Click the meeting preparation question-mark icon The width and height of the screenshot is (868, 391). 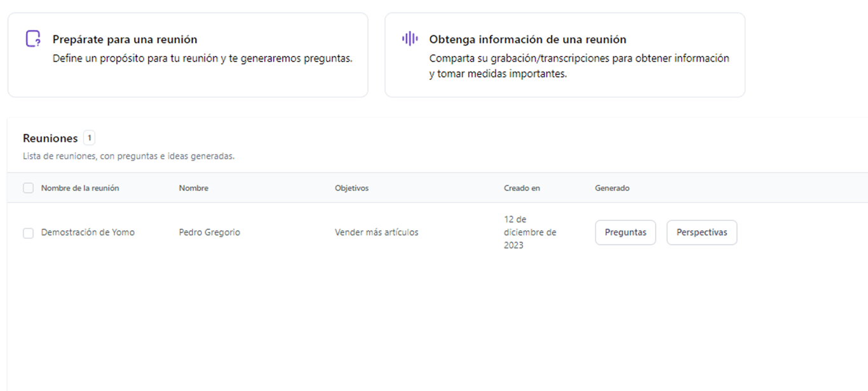pyautogui.click(x=33, y=39)
